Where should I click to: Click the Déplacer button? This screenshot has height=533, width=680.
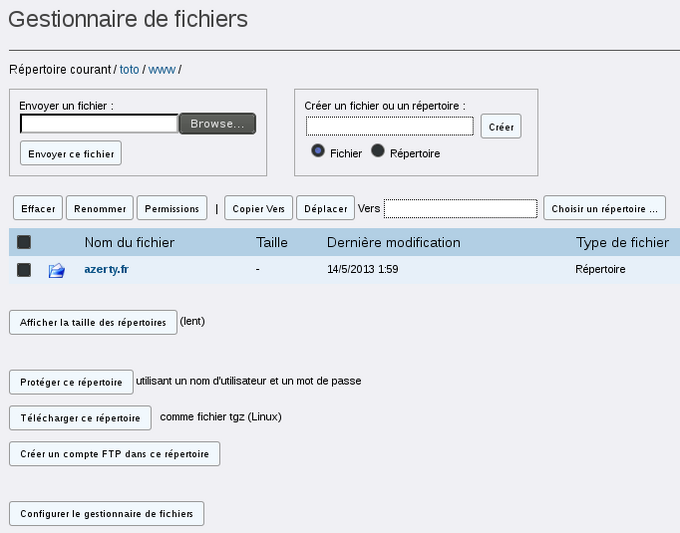[326, 208]
